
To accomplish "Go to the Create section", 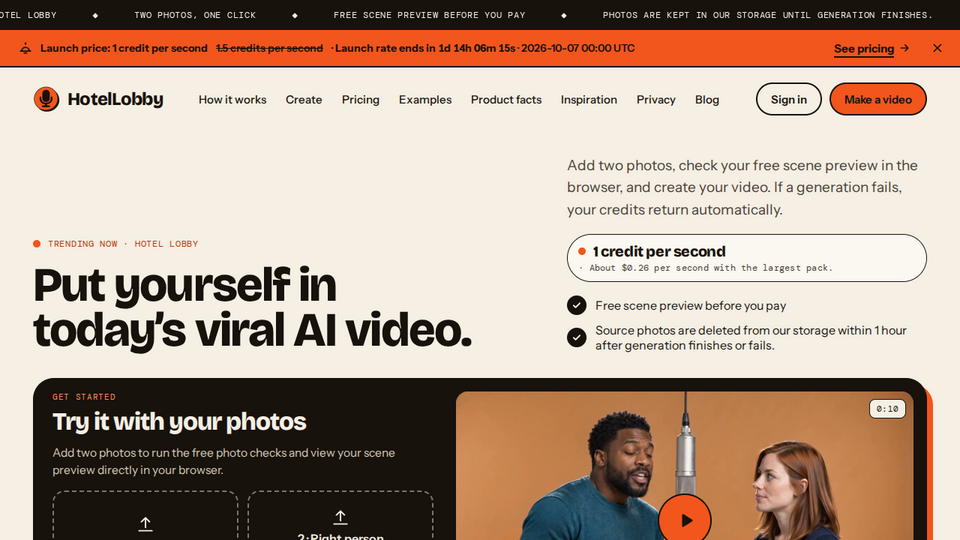I will (304, 99).
